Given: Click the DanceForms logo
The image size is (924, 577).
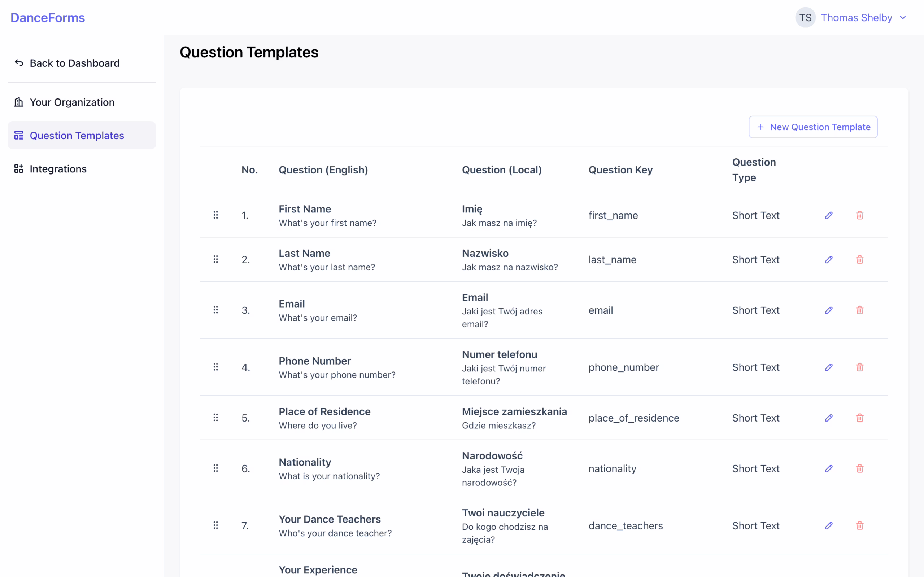Looking at the screenshot, I should [x=47, y=17].
